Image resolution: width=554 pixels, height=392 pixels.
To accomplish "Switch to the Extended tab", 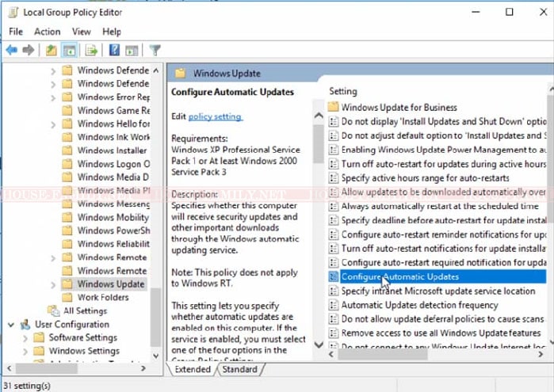I will (x=193, y=369).
